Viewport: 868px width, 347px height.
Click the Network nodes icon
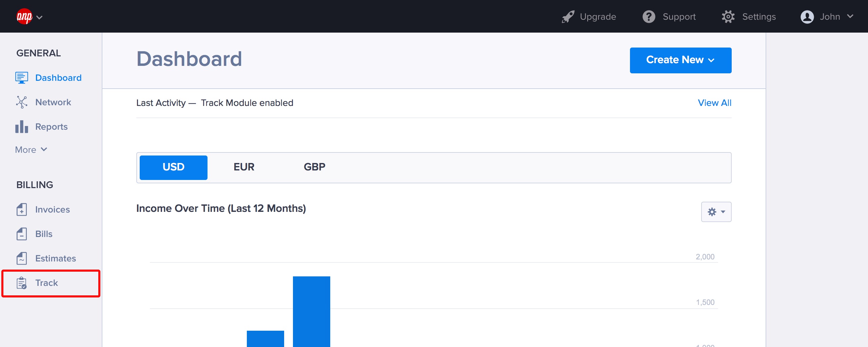point(21,102)
